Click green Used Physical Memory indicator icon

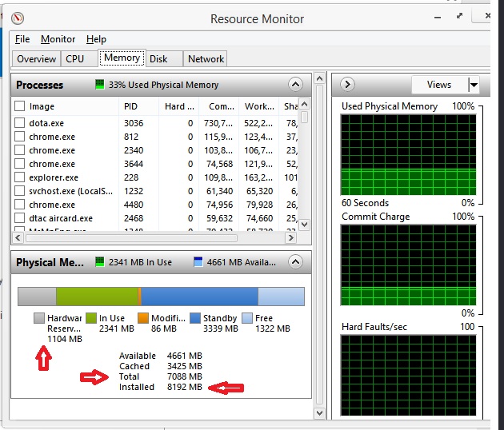click(x=100, y=85)
